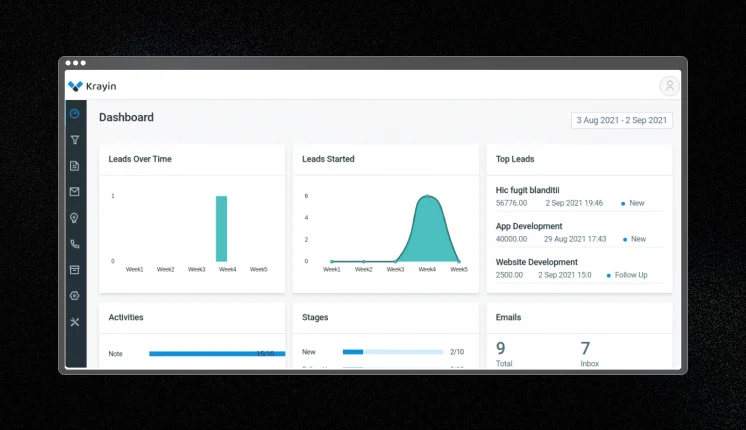The height and width of the screenshot is (430, 746).
Task: Click Week5 label in Leads Over Time chart
Action: pyautogui.click(x=258, y=269)
